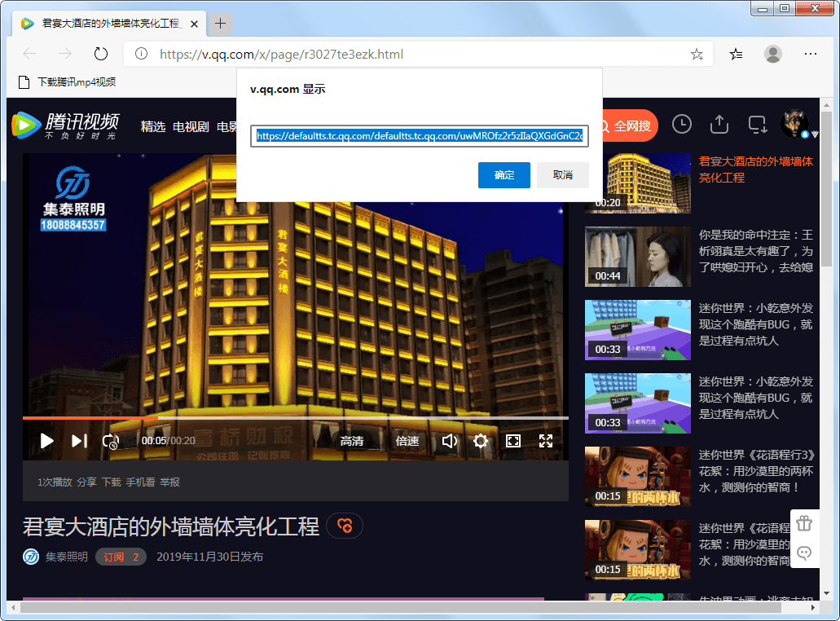Click the 1次播放 play count text
840x621 pixels.
click(55, 482)
